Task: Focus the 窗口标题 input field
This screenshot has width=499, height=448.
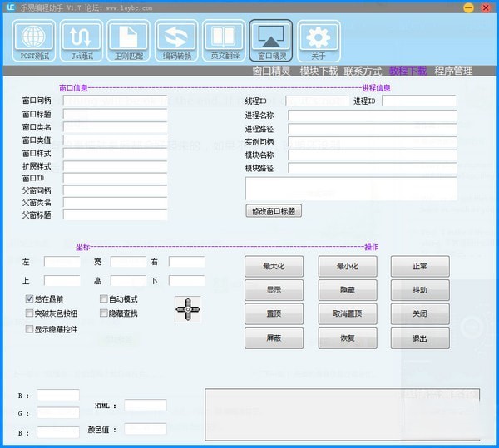Action: pos(116,114)
